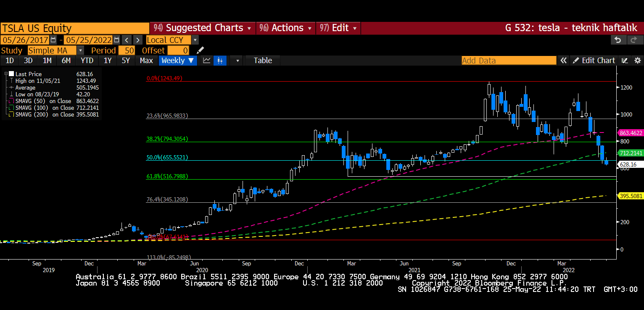The height and width of the screenshot is (310, 644).
Task: Collapse the Last Price legend tree
Action: coord(6,74)
